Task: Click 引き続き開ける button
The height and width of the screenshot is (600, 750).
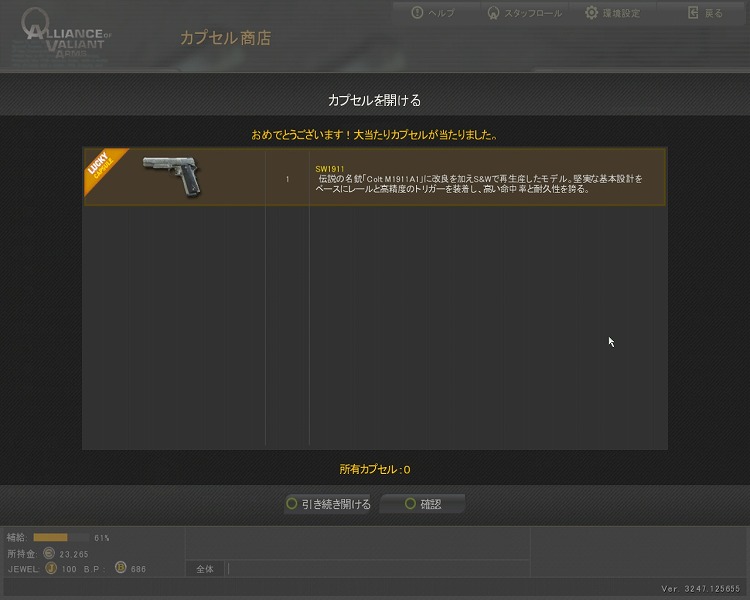Action: click(x=329, y=504)
